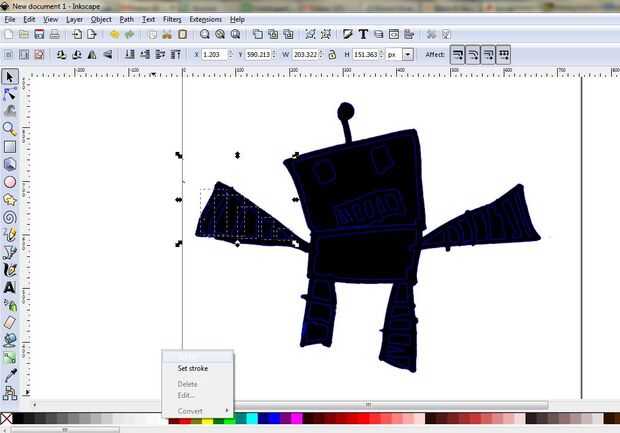Click the Open file folder icon
This screenshot has height=433, width=620.
pyautogui.click(x=24, y=34)
